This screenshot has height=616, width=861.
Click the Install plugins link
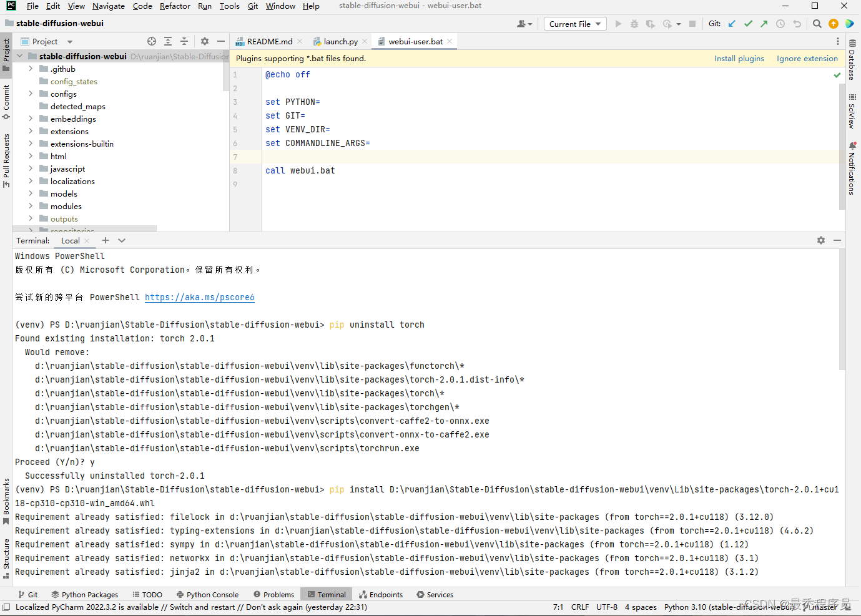pyautogui.click(x=739, y=58)
